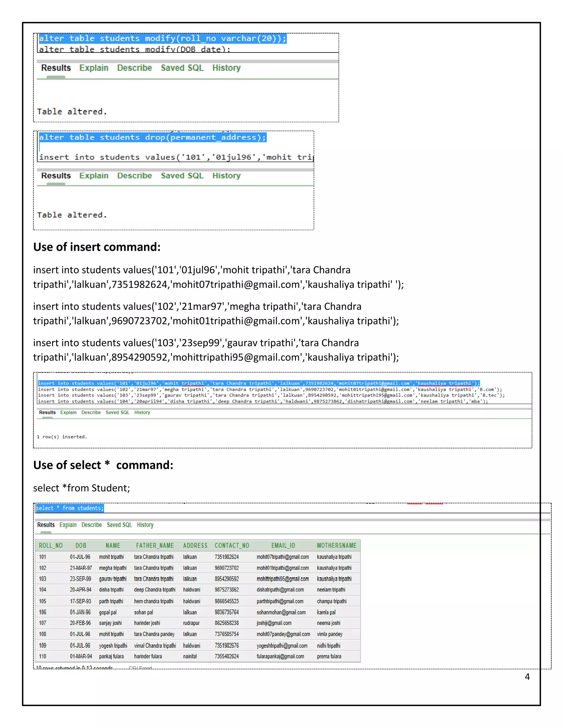Open Saved SQL tab in select query panel
Viewport: 563px width, 728px height.
click(x=119, y=525)
